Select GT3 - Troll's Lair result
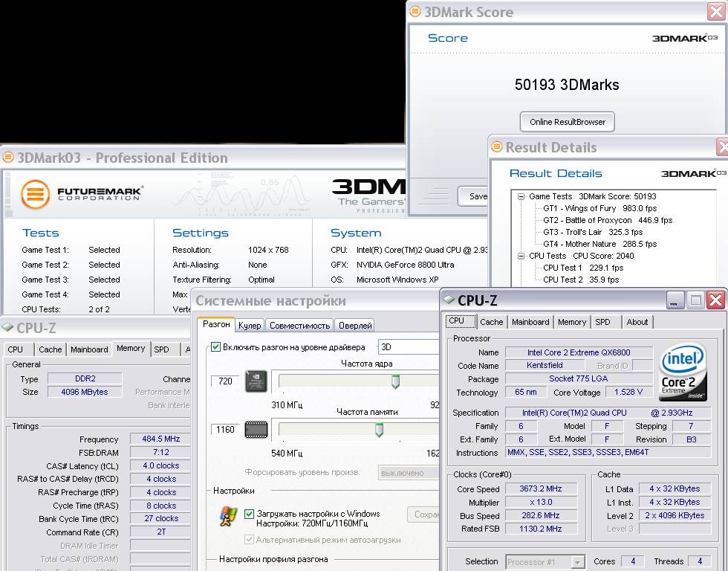 (x=593, y=232)
